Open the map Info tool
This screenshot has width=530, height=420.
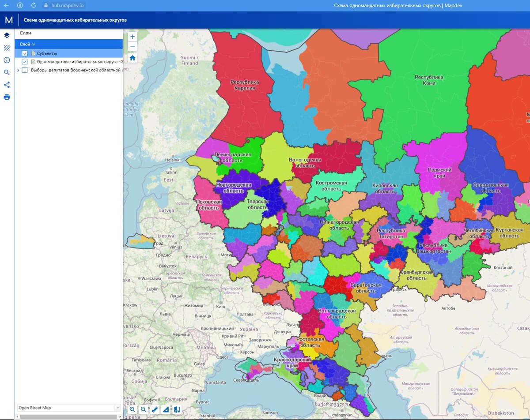(x=6, y=60)
